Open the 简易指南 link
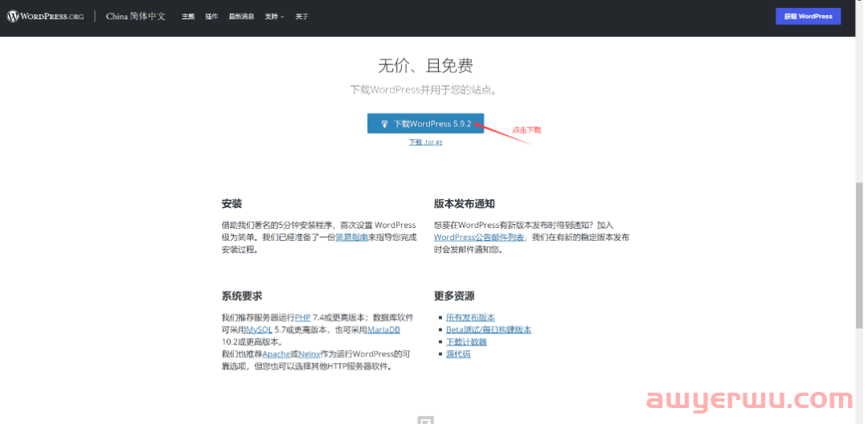The height and width of the screenshot is (424, 868). (x=353, y=237)
